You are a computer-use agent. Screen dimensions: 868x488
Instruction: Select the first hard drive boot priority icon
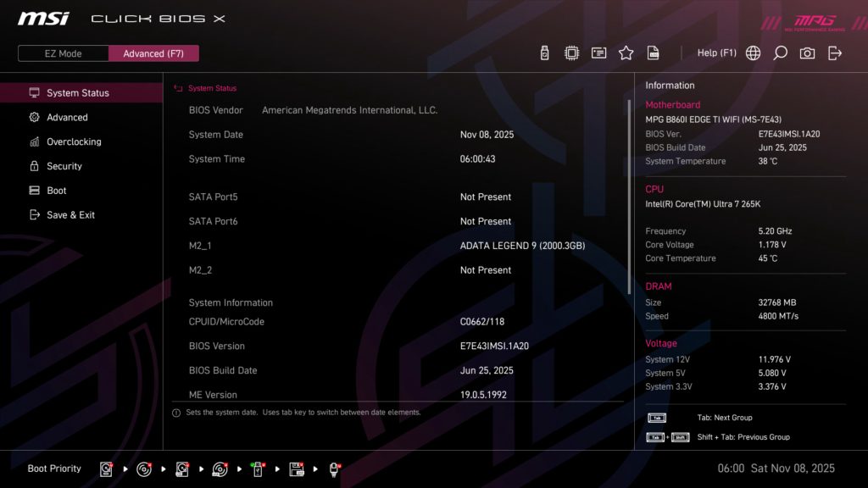(x=106, y=468)
